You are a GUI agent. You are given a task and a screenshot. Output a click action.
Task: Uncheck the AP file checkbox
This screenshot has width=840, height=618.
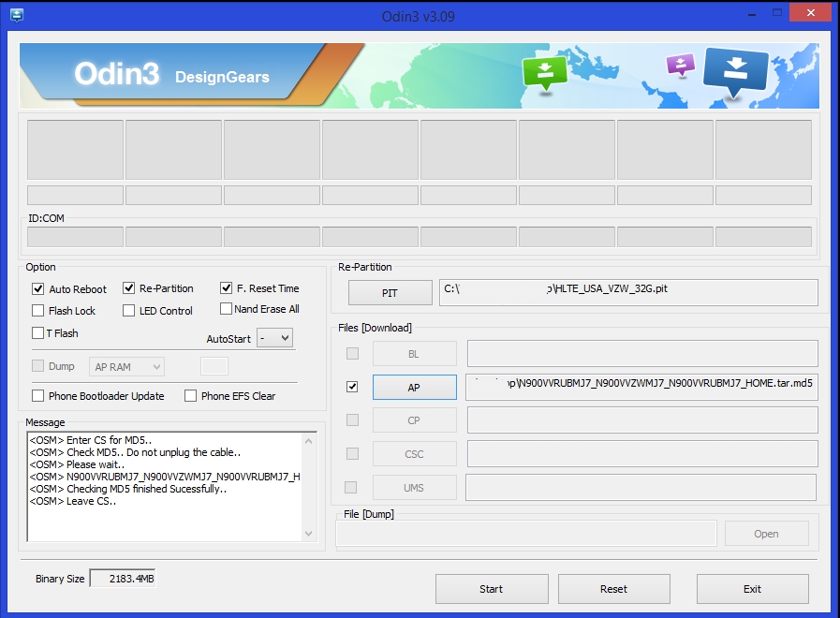tap(352, 387)
